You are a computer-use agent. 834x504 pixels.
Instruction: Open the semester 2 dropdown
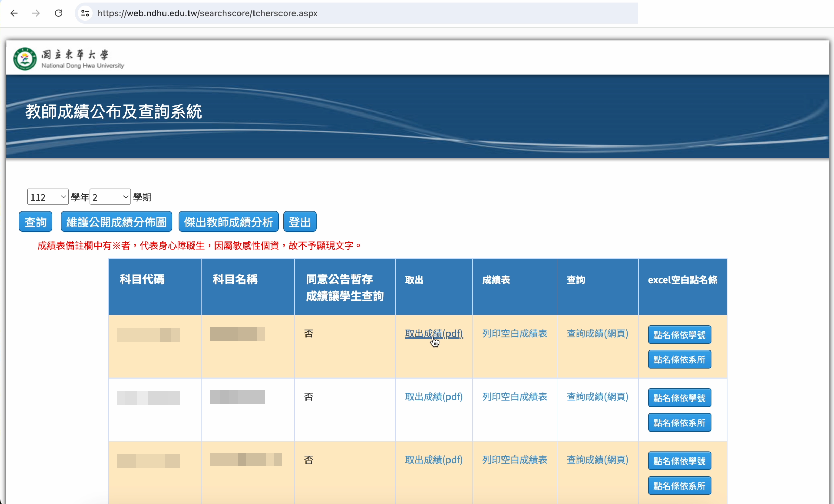(110, 197)
